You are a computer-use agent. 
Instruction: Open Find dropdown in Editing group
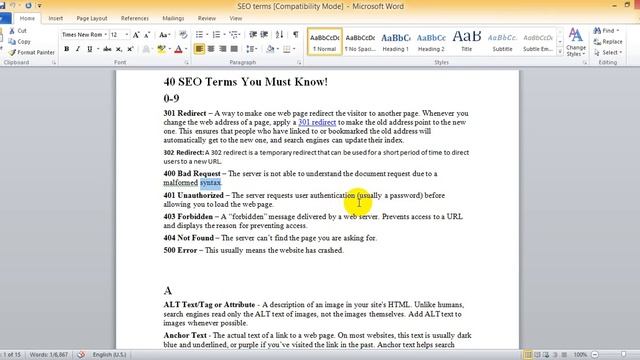(x=618, y=31)
